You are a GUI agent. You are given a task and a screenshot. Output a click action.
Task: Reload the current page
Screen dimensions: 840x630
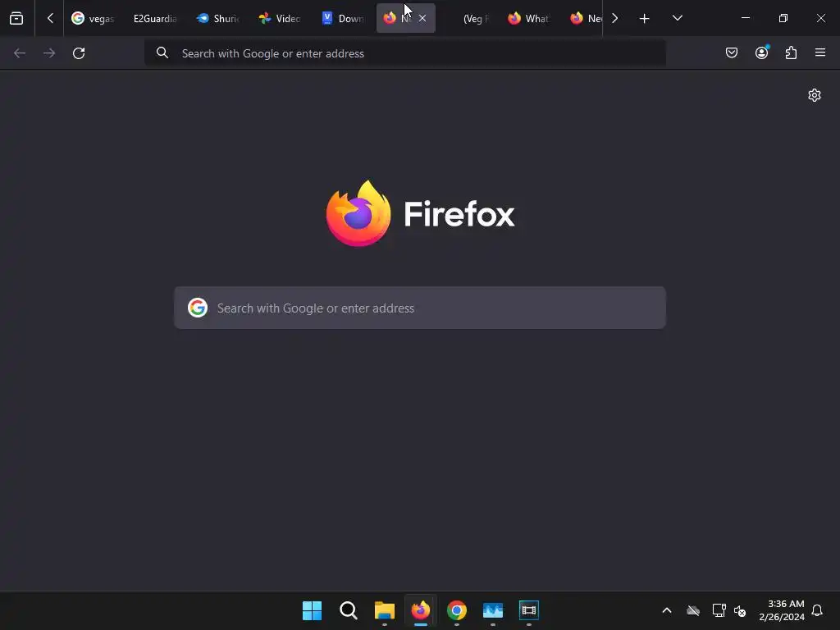point(79,53)
